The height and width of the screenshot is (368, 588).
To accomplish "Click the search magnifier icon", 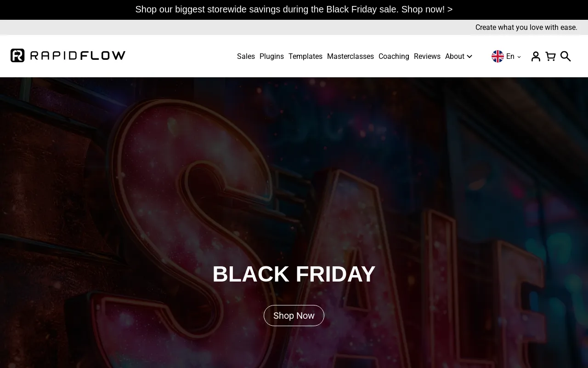I will [565, 56].
